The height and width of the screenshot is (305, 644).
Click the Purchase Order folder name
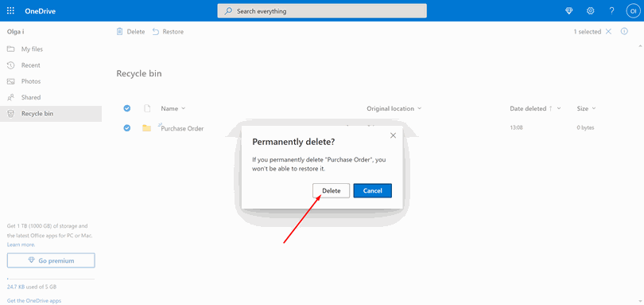click(x=182, y=128)
